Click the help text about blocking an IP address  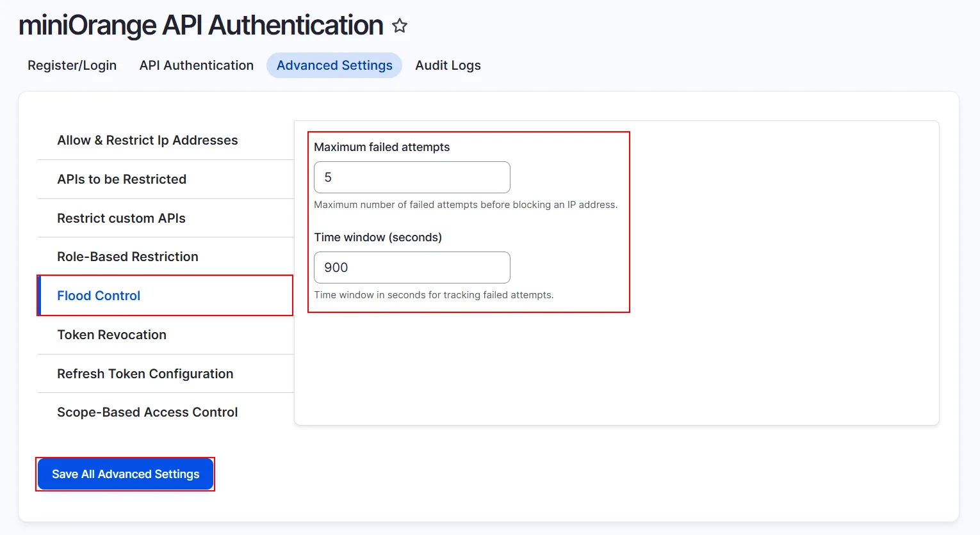466,205
